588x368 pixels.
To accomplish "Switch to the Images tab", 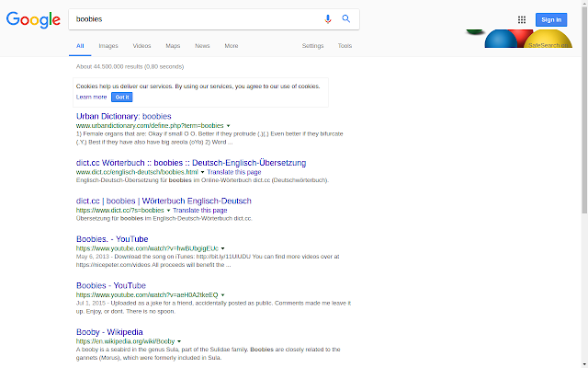I will tap(108, 46).
